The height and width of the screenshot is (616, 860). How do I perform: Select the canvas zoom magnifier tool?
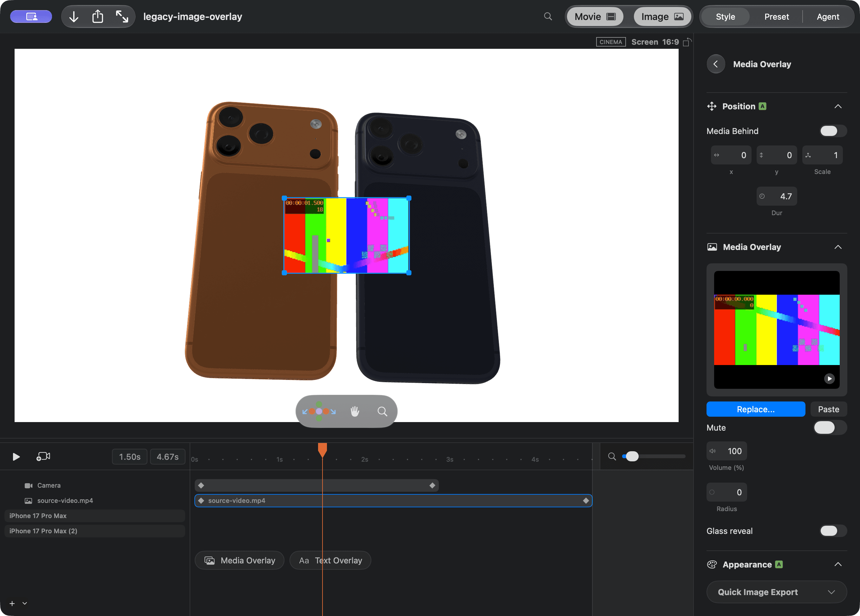382,411
